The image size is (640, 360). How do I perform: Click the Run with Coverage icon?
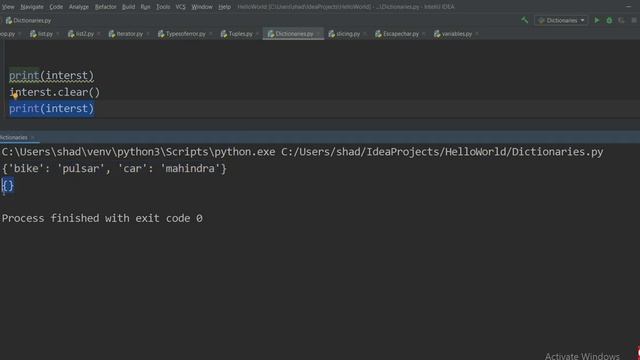click(621, 20)
